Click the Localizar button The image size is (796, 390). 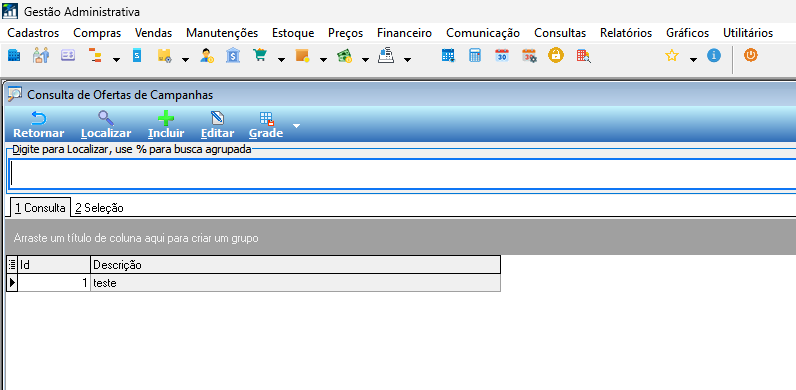click(106, 125)
